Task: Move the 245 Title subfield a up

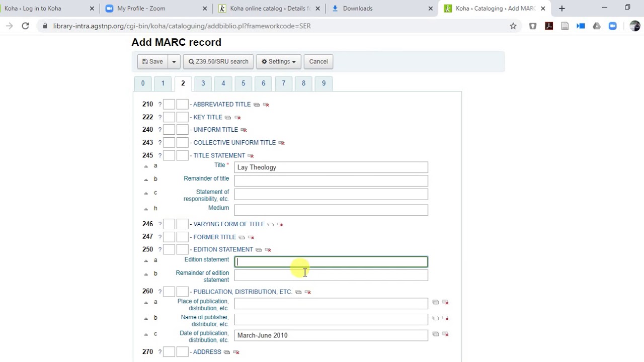Action: [146, 166]
